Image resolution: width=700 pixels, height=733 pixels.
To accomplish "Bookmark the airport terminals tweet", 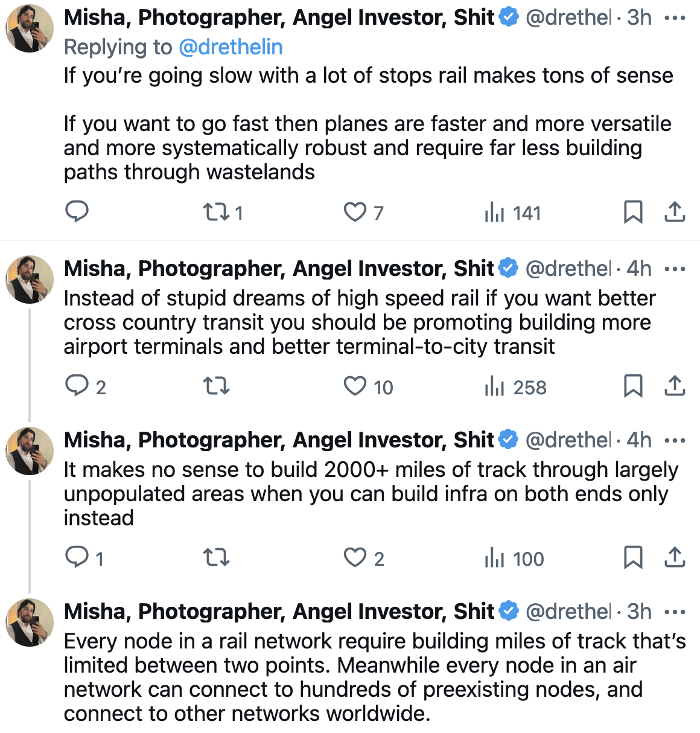I will click(632, 386).
